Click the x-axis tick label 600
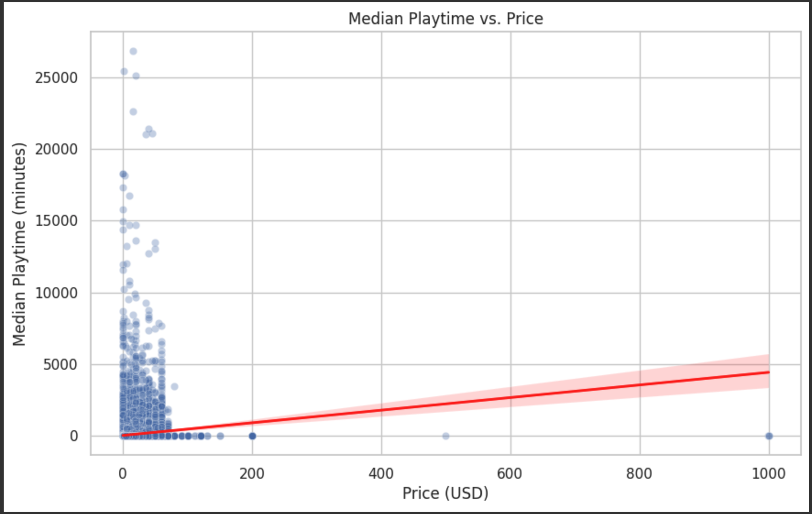812x514 pixels. [x=510, y=473]
